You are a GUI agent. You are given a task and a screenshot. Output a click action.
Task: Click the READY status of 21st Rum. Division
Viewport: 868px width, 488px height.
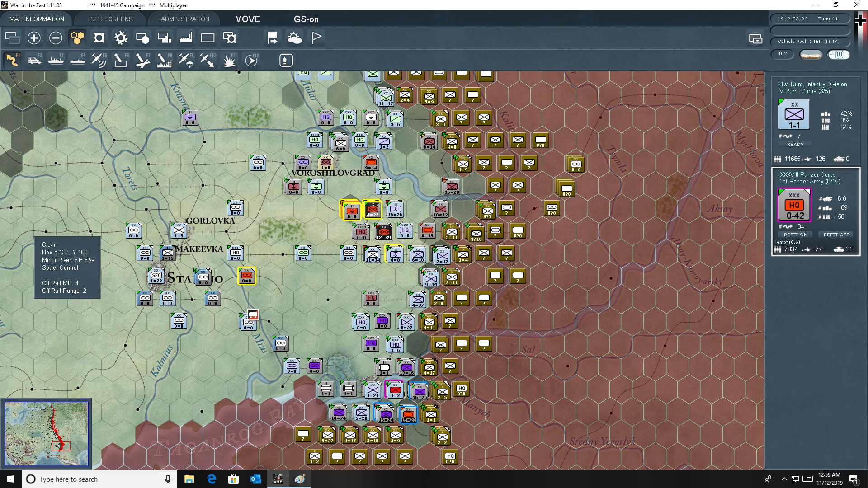(x=795, y=145)
